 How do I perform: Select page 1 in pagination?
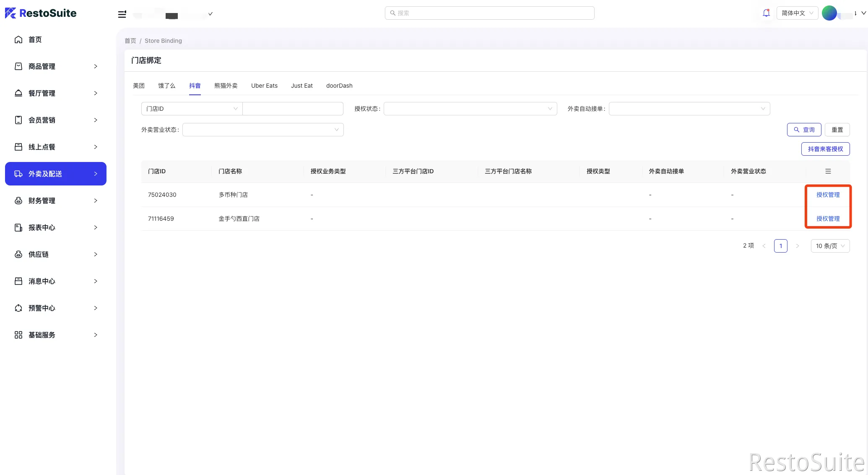(780, 246)
